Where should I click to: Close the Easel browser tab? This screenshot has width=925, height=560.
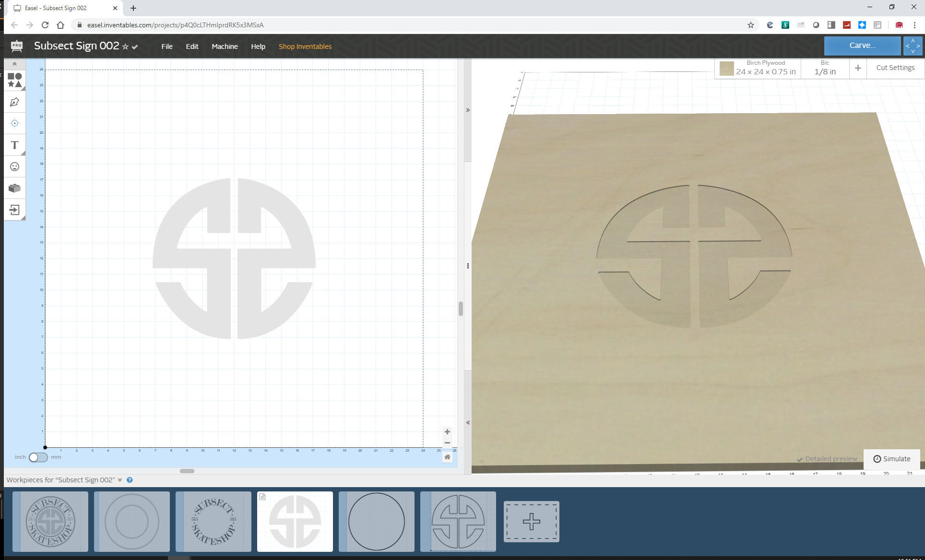[x=115, y=8]
